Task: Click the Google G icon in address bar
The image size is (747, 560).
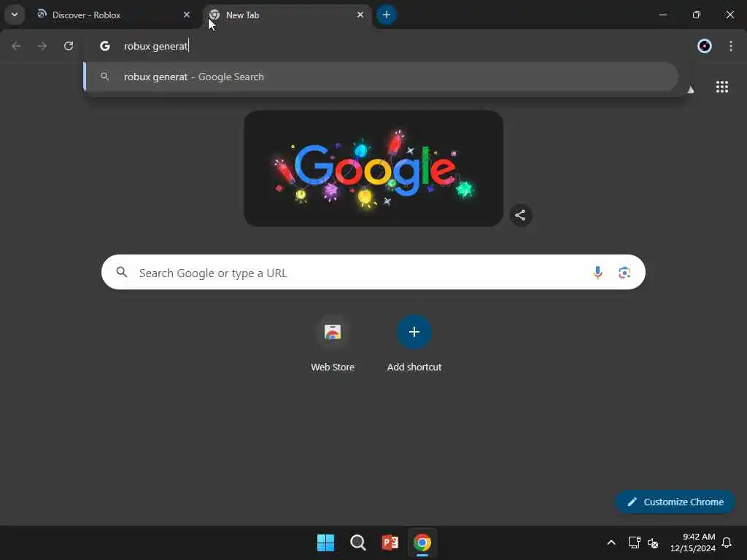Action: (x=105, y=46)
